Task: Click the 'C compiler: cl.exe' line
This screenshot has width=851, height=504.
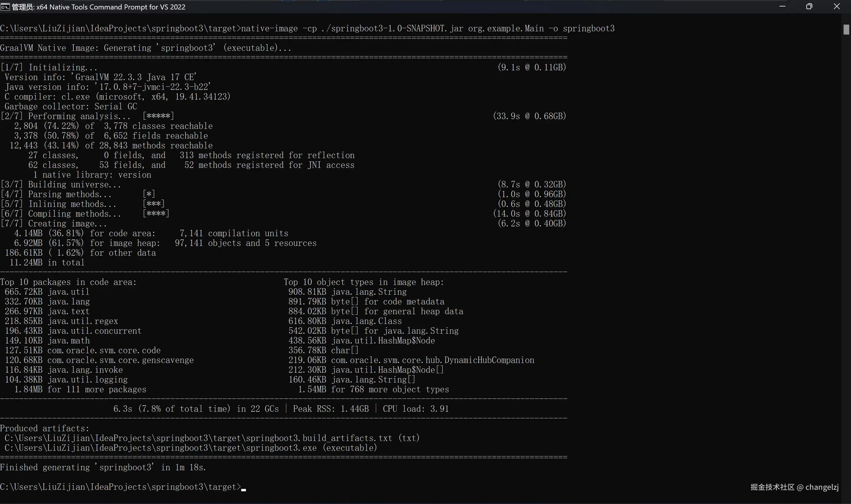Action: pos(117,97)
